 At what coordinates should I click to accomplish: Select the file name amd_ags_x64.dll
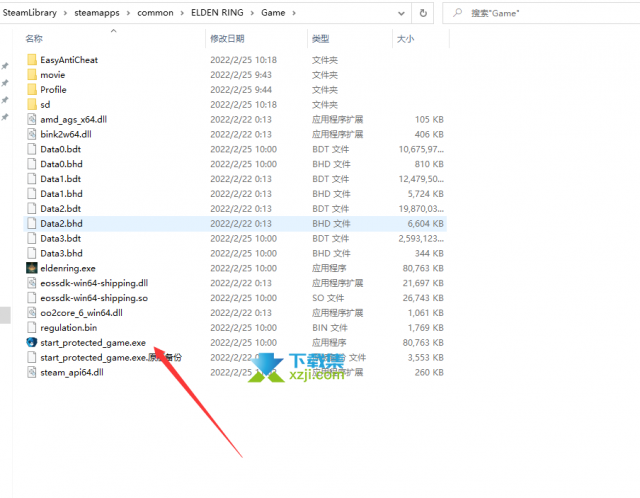[x=73, y=119]
